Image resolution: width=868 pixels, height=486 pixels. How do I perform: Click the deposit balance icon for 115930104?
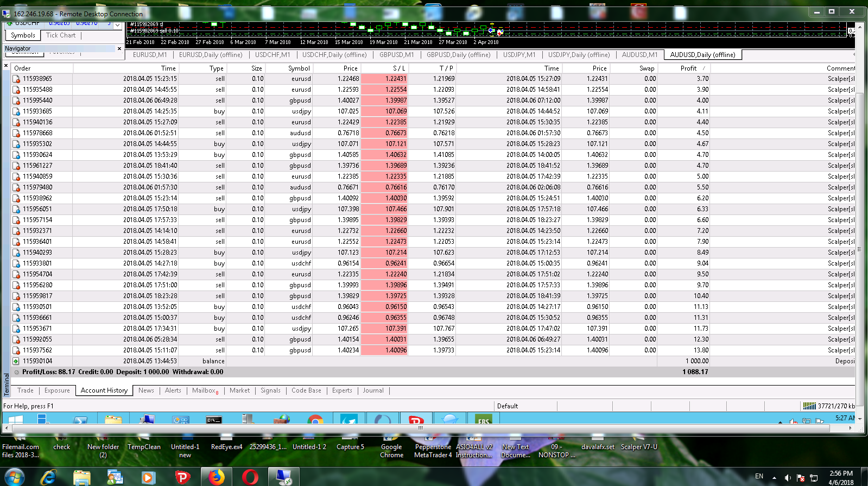[x=16, y=361]
